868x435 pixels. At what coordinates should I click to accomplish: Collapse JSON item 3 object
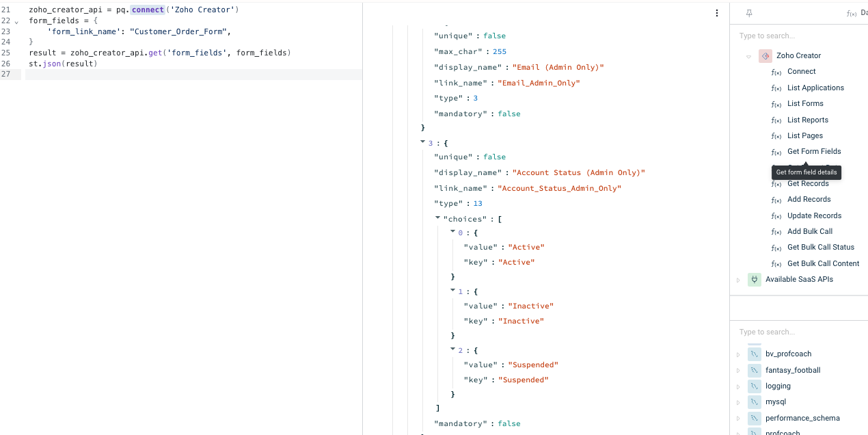click(x=423, y=142)
